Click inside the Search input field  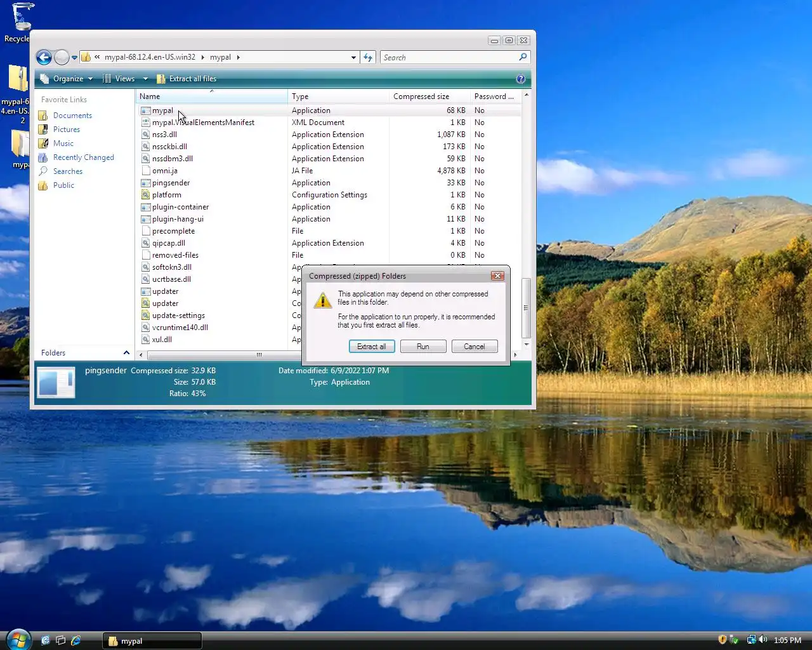450,57
